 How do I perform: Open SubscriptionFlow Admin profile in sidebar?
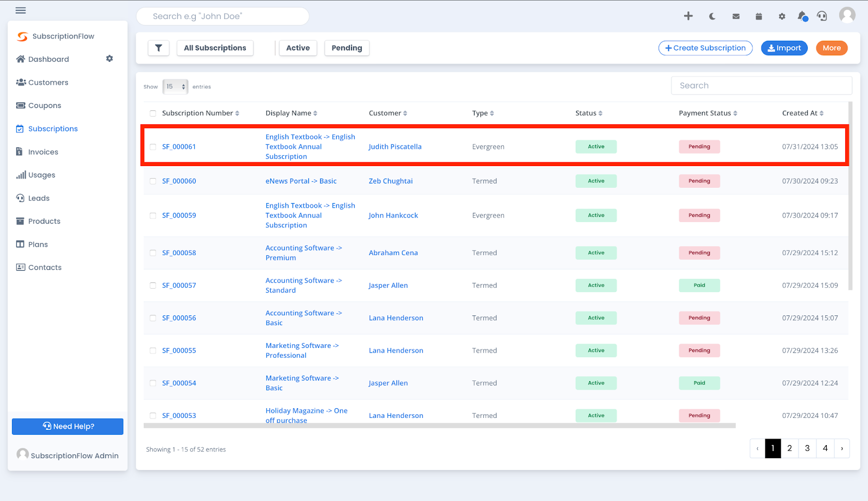click(x=68, y=455)
